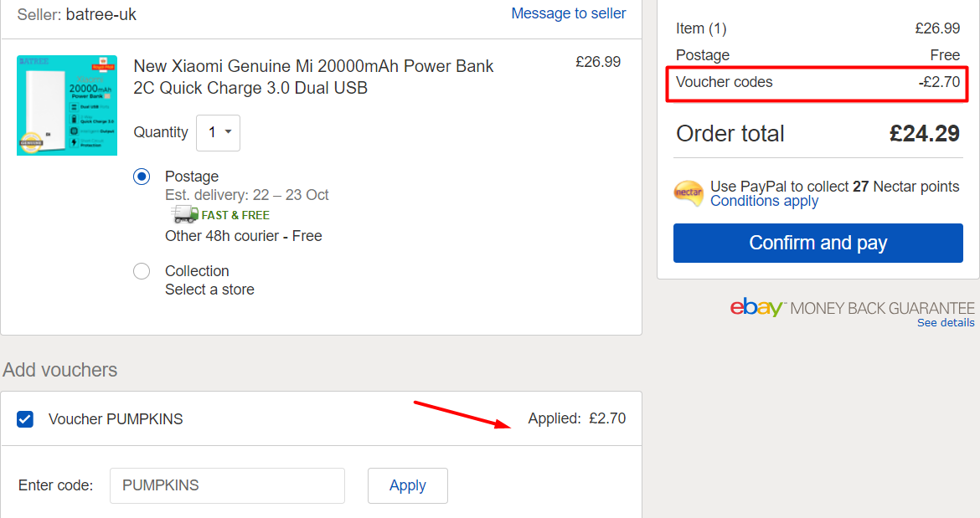This screenshot has height=518, width=980.
Task: Click the Order total amount
Action: (x=925, y=134)
